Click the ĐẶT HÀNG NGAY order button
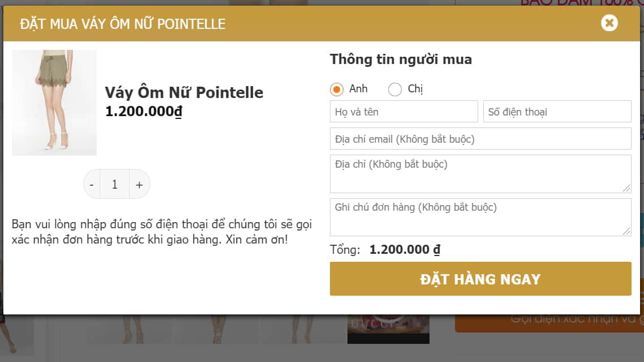Screen dimensions: 644x362 pyautogui.click(x=480, y=278)
